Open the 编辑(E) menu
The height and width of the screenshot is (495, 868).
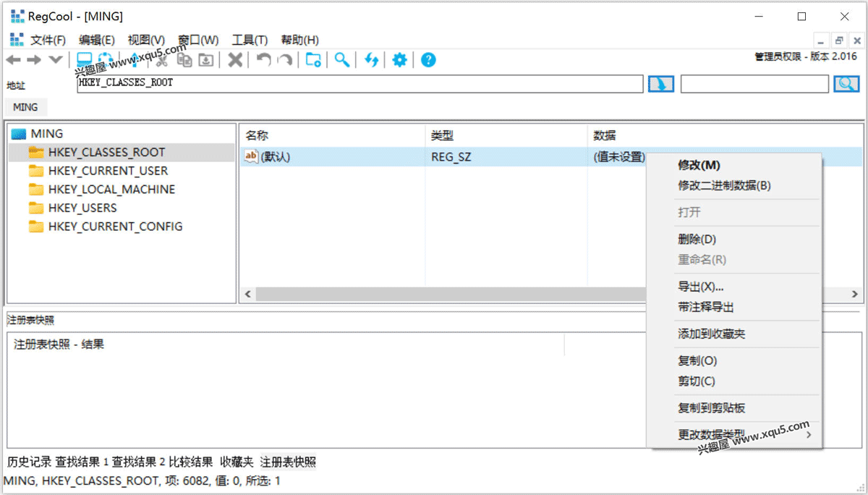(97, 41)
